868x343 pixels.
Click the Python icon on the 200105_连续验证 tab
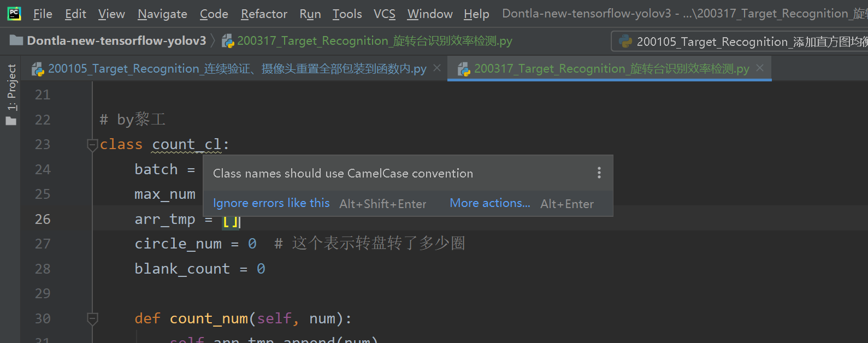37,68
